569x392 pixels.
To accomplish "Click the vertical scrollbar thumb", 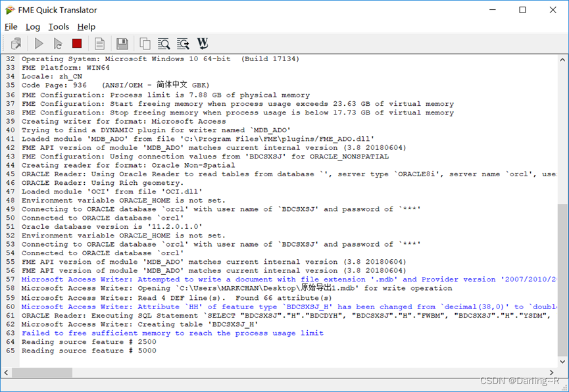I will [x=562, y=280].
